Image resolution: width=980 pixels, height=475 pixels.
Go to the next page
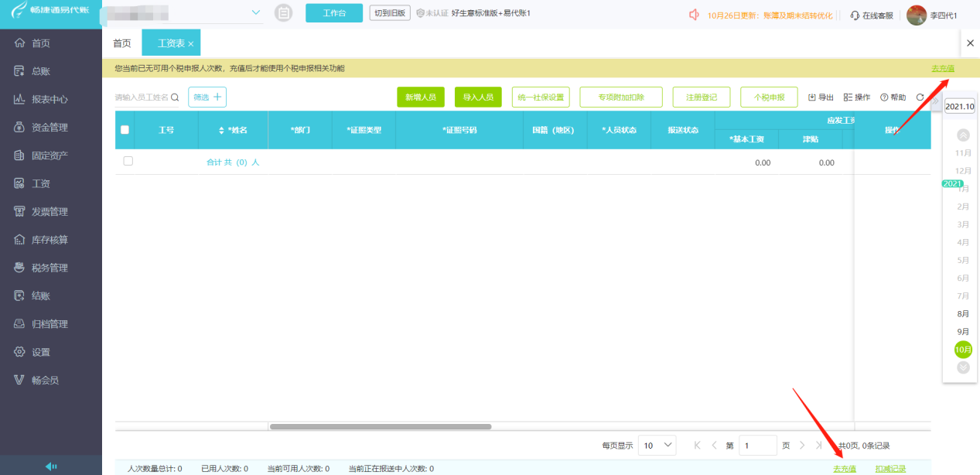[802, 445]
